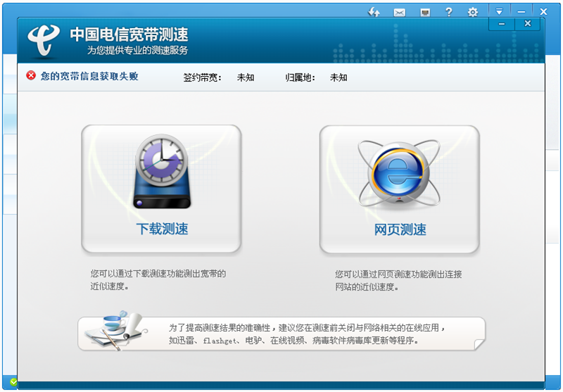563x392 pixels.
Task: Click the China Telecom logo
Action: click(x=44, y=40)
